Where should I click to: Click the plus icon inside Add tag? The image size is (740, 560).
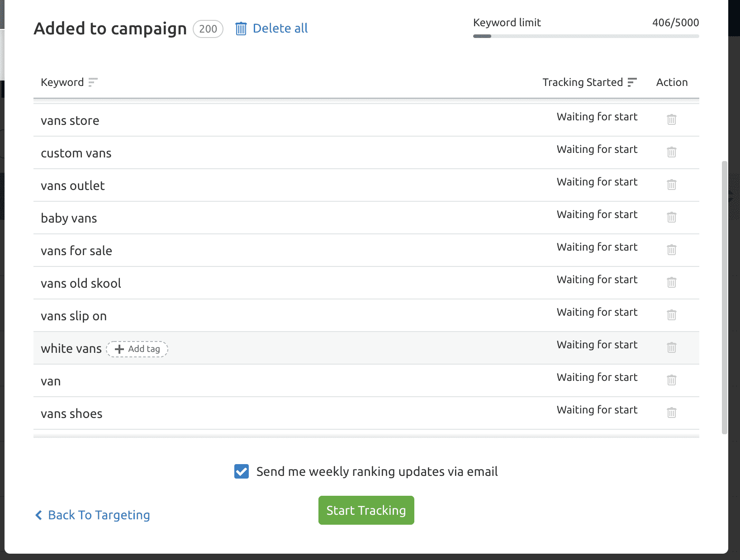(119, 349)
